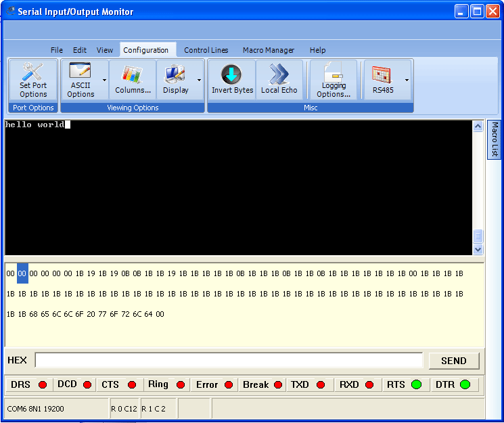Enable Local Echo

[x=279, y=81]
